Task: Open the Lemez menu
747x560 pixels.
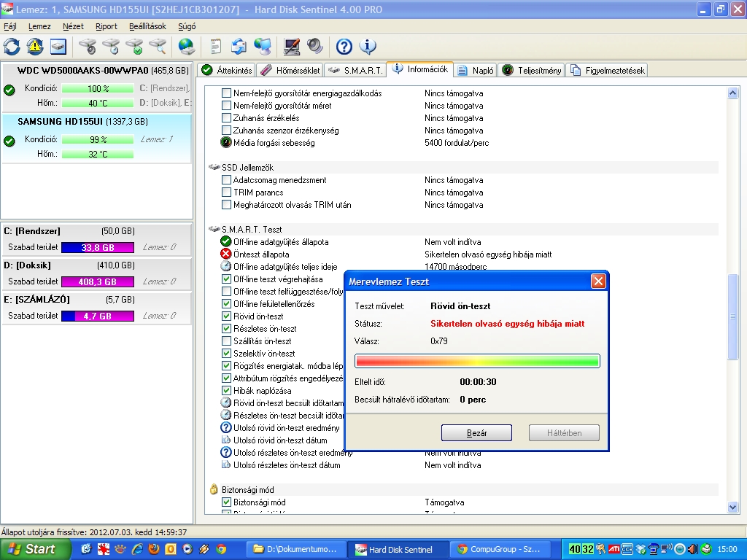Action: (39, 26)
